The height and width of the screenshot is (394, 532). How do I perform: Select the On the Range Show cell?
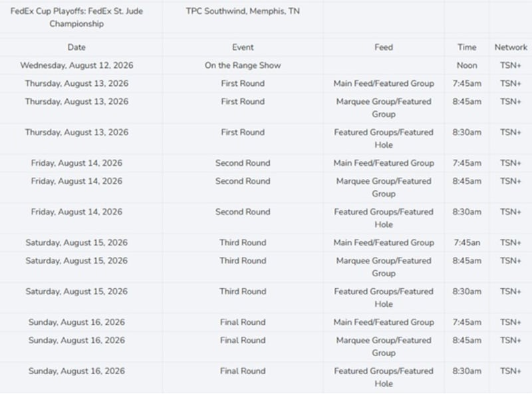(x=243, y=65)
